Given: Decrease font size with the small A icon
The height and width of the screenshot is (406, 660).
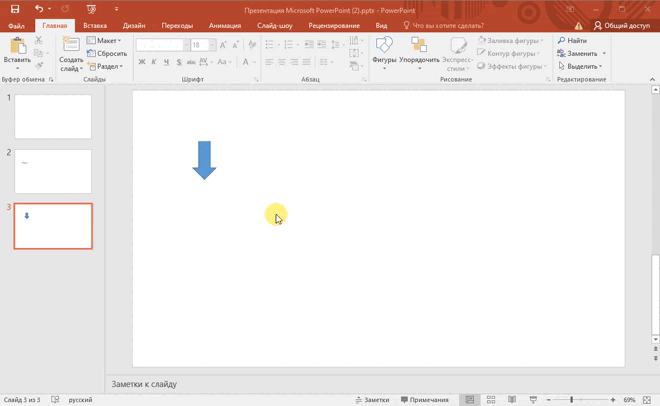Looking at the screenshot, I should coord(236,45).
